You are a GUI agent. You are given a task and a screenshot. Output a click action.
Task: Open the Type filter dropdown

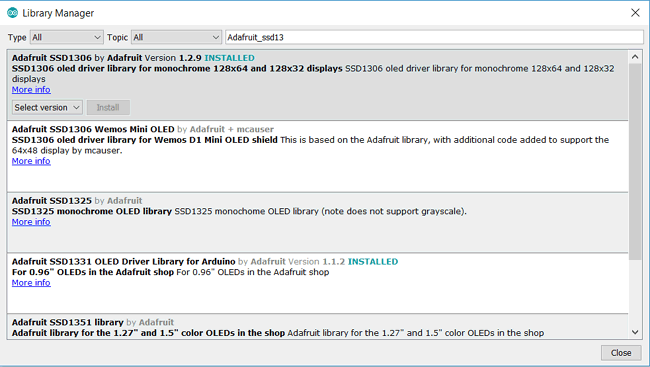tap(66, 37)
